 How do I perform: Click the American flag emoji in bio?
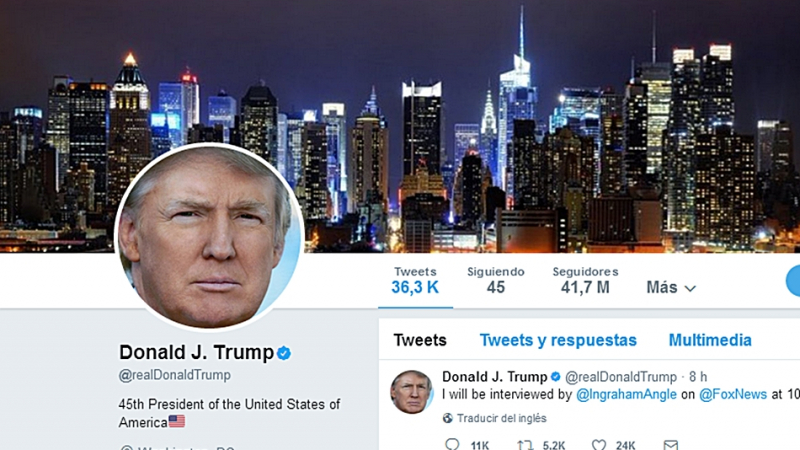coord(177,421)
